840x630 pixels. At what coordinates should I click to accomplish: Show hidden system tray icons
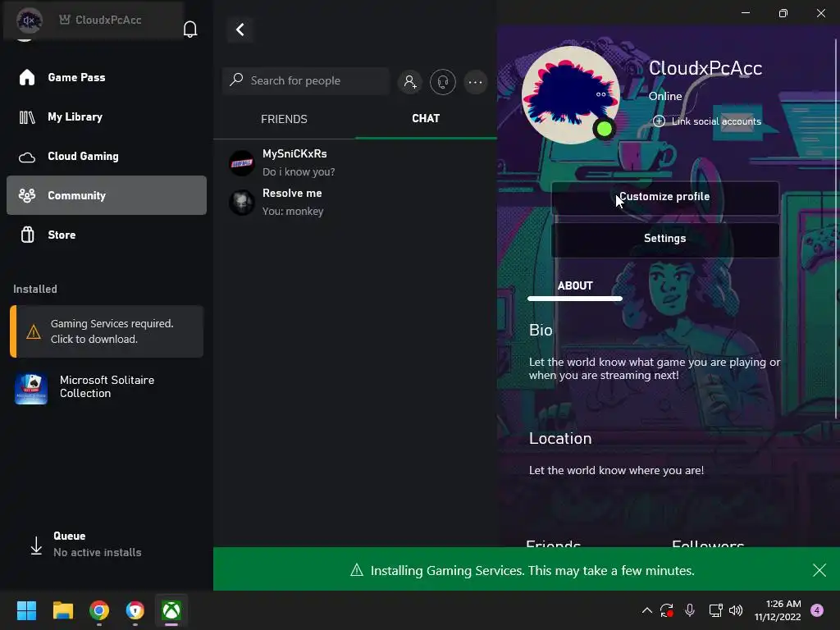click(x=646, y=610)
